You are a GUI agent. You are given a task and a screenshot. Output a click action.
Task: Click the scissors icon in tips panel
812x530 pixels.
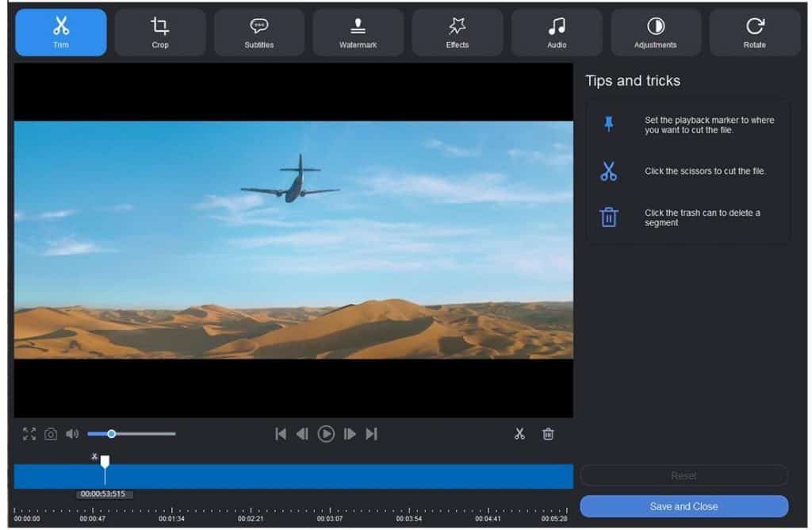click(x=608, y=171)
